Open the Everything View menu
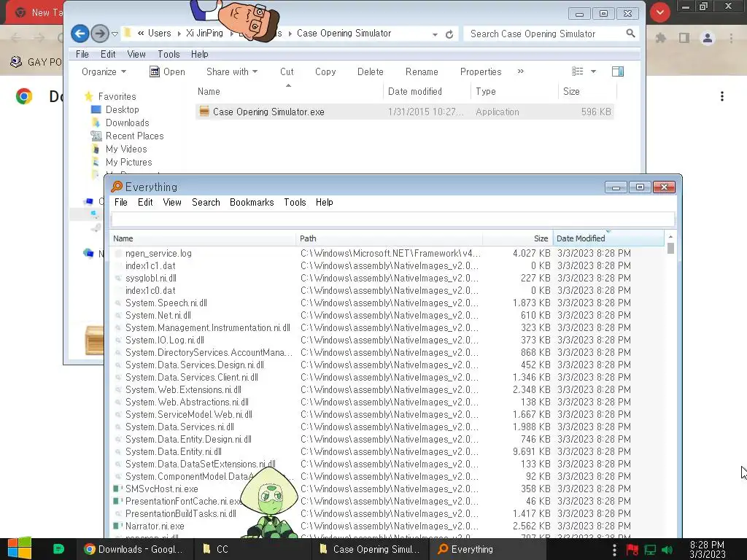 [172, 202]
